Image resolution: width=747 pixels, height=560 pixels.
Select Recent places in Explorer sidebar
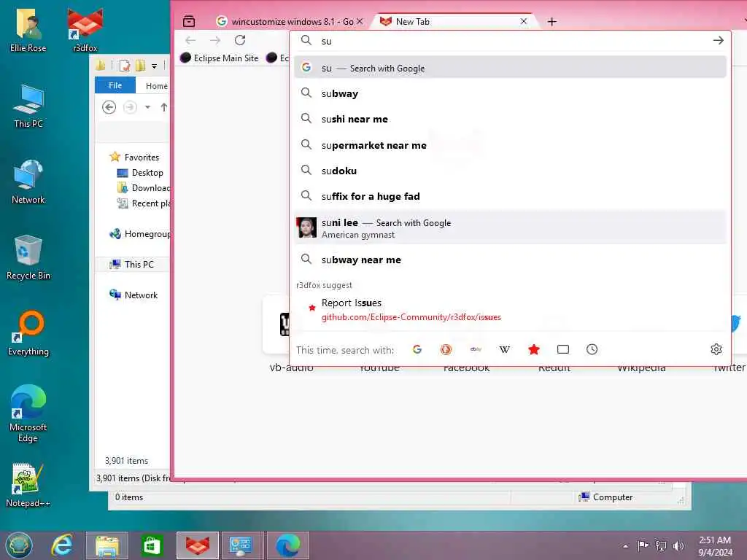coord(144,203)
